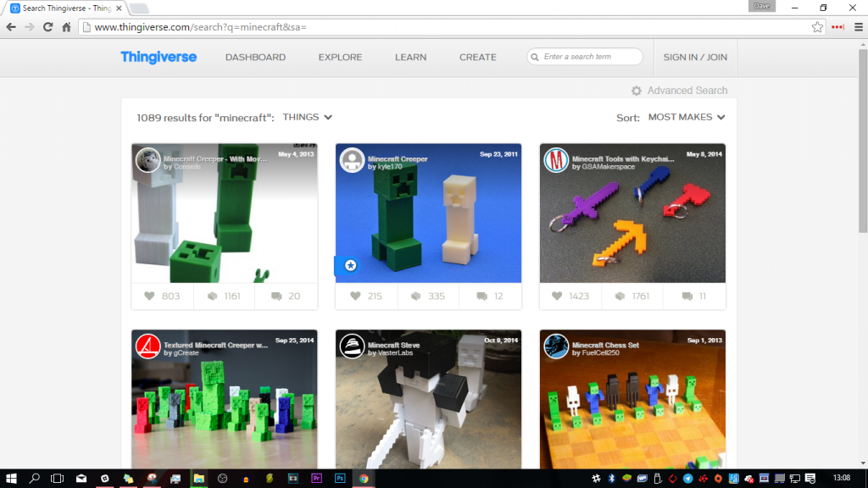Viewport: 868px width, 488px height.
Task: Visit author link 'by kyle170'
Action: click(385, 167)
